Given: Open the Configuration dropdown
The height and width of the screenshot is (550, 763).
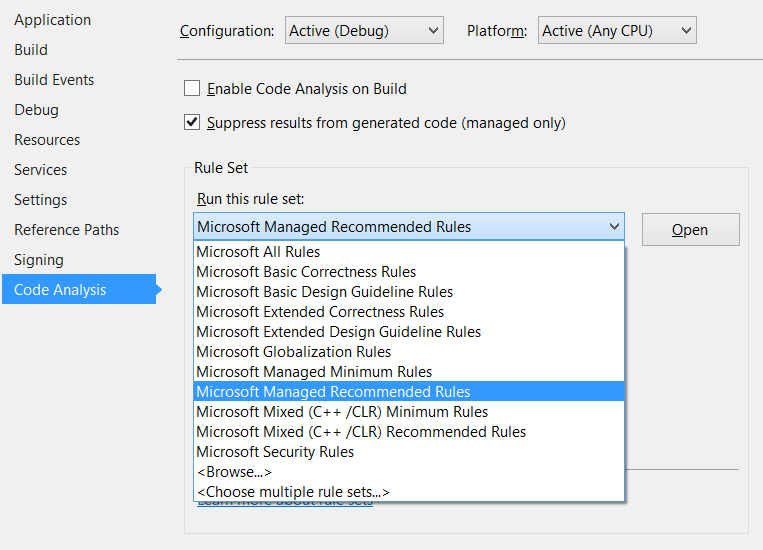Looking at the screenshot, I should pyautogui.click(x=364, y=31).
